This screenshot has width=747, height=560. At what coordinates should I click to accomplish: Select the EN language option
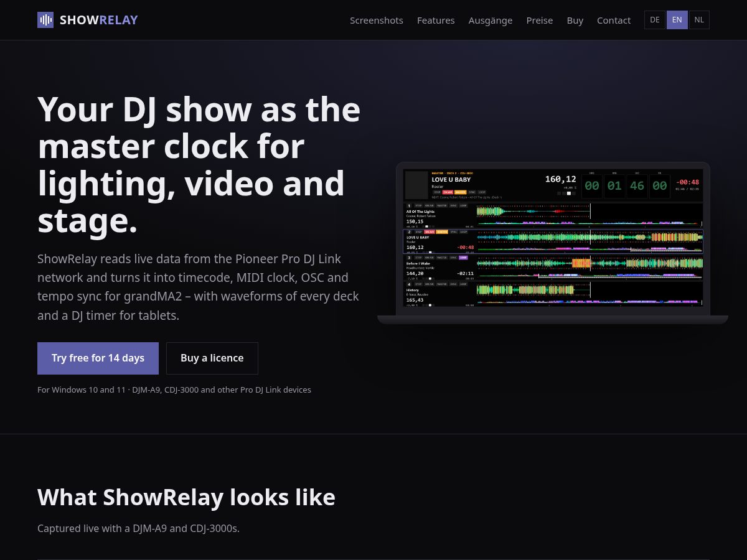tap(677, 20)
